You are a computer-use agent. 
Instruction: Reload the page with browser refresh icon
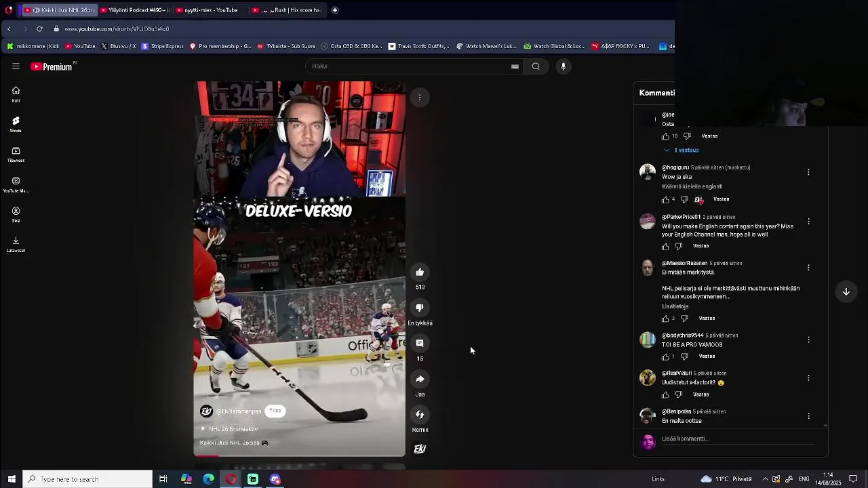pos(39,29)
